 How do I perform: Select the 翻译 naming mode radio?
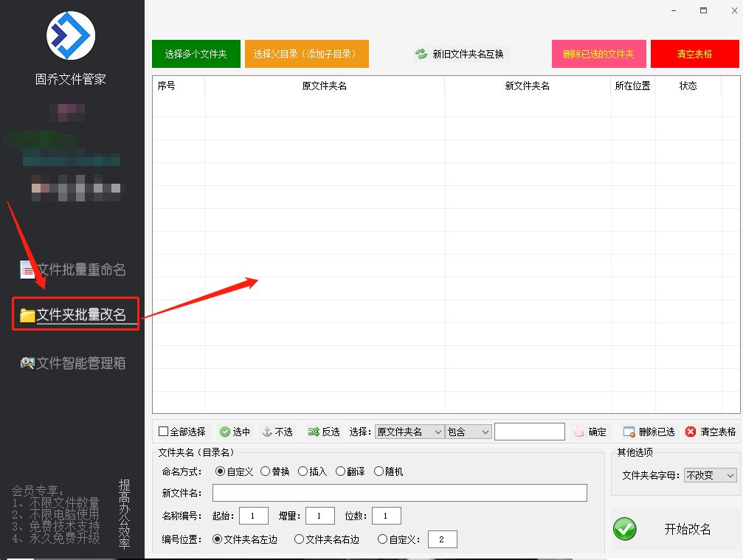coord(340,471)
